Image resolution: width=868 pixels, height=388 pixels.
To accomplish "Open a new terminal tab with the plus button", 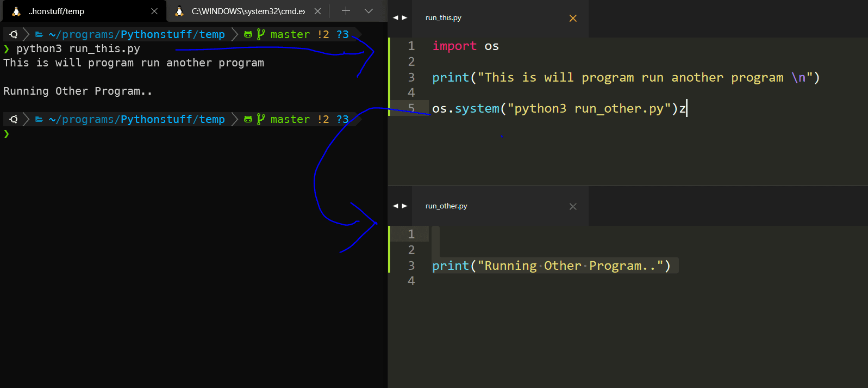I will point(346,11).
